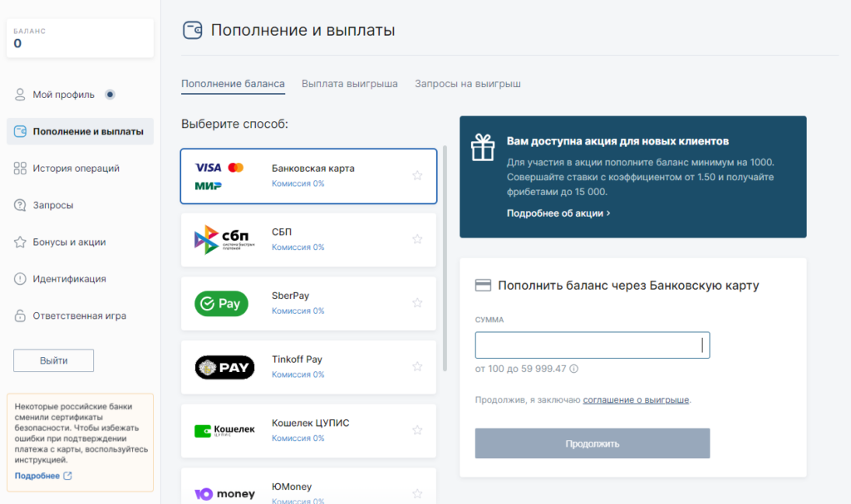Focus the Сумма input field
Screen dimensions: 851x504
click(592, 345)
